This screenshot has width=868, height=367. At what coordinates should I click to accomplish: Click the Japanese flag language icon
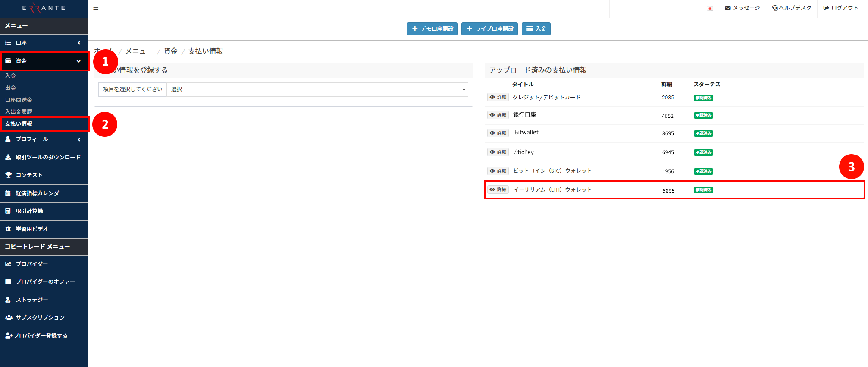(x=710, y=9)
